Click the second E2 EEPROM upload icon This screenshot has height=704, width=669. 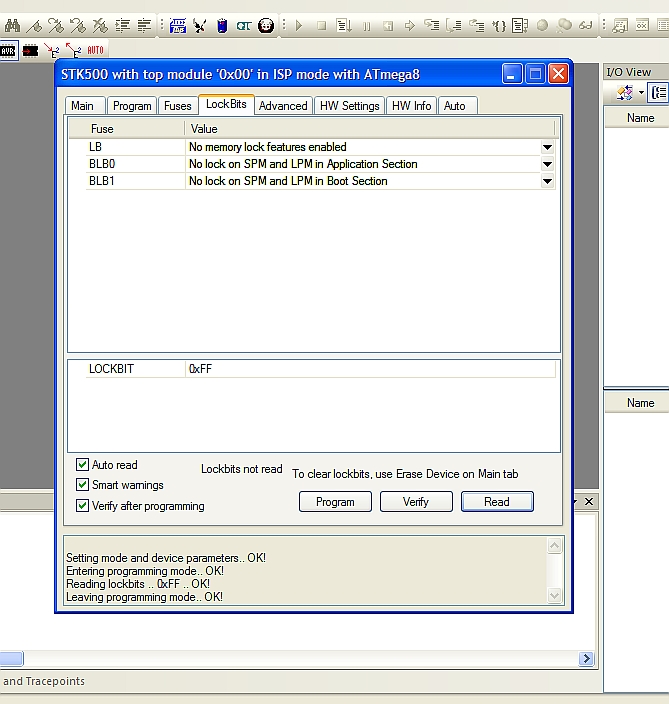pyautogui.click(x=74, y=51)
